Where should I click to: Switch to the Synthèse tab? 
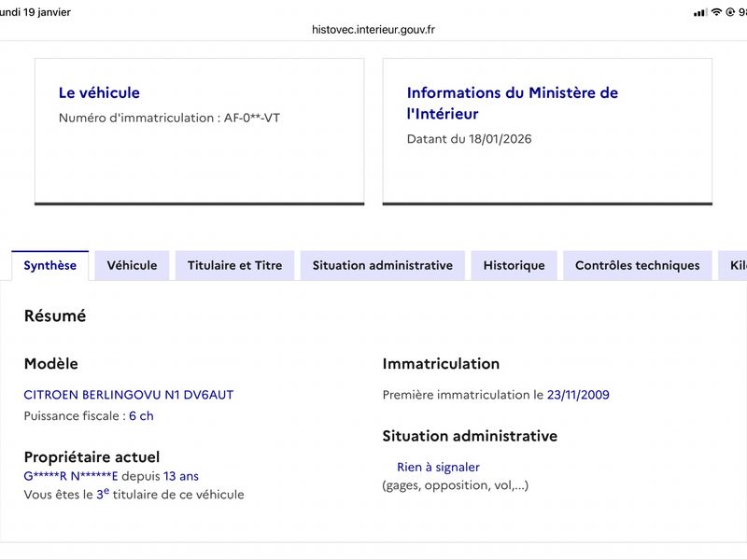click(x=50, y=266)
